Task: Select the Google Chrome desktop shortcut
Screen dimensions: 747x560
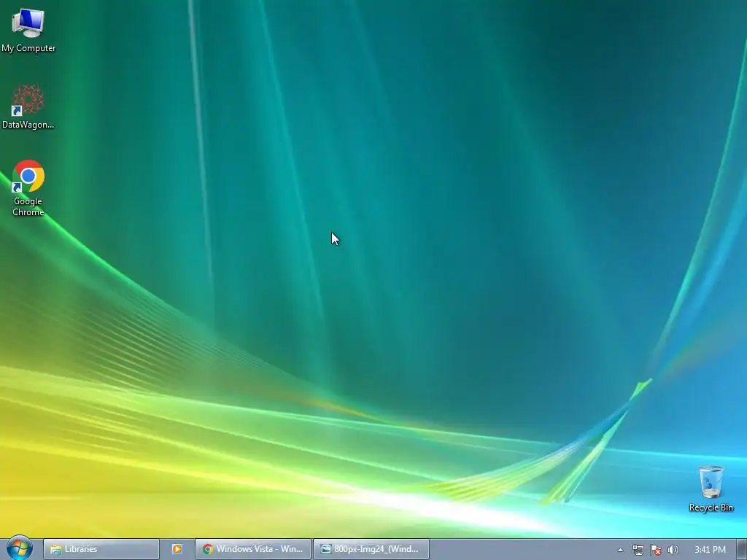Action: (28, 188)
